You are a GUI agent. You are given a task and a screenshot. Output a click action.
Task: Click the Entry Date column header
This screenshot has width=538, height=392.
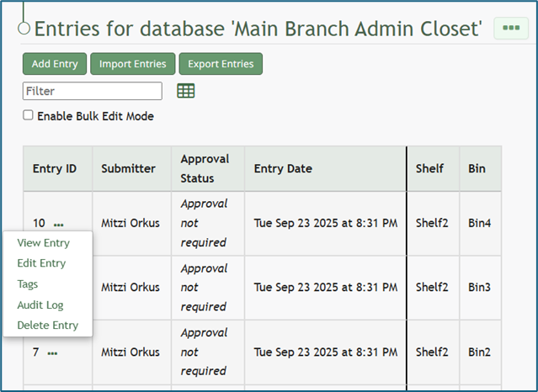(x=283, y=168)
